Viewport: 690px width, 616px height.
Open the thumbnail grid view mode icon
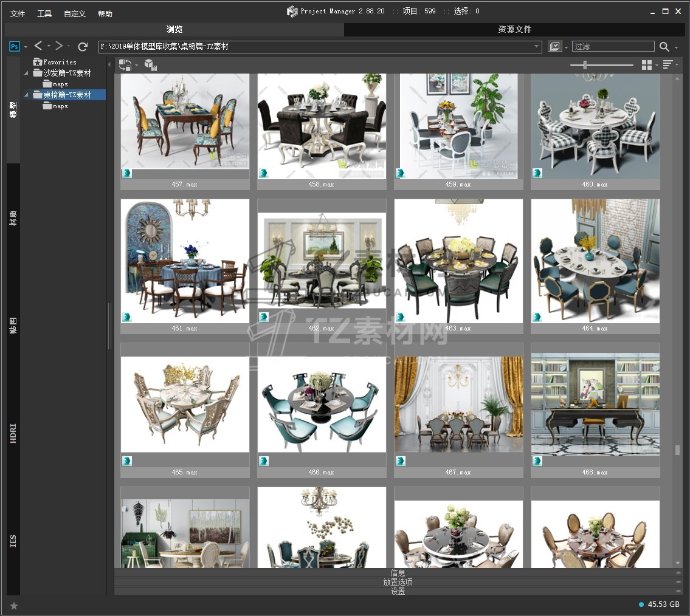point(647,65)
